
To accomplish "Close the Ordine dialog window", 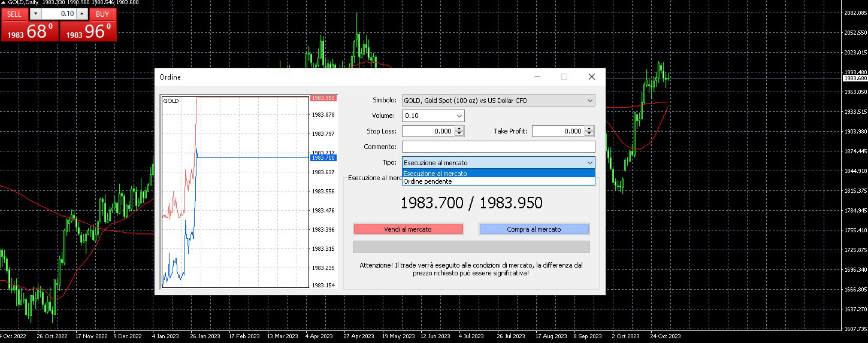I will (x=592, y=77).
